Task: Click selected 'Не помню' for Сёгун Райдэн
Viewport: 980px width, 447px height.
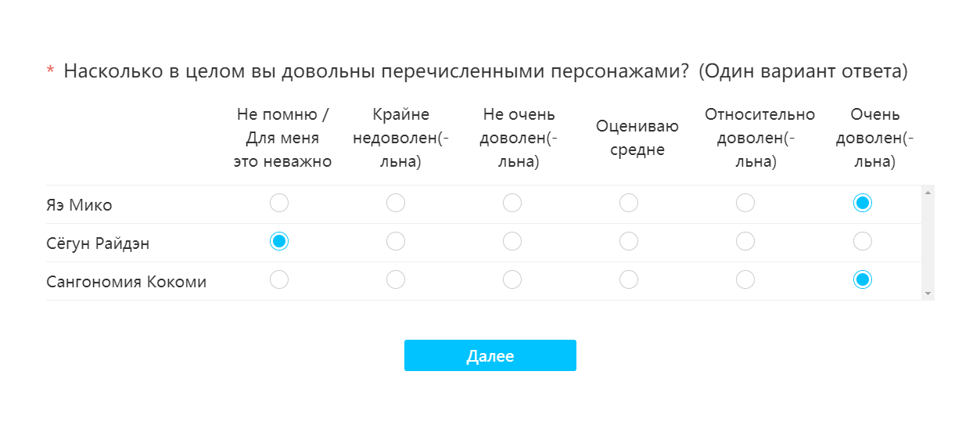Action: [x=279, y=242]
